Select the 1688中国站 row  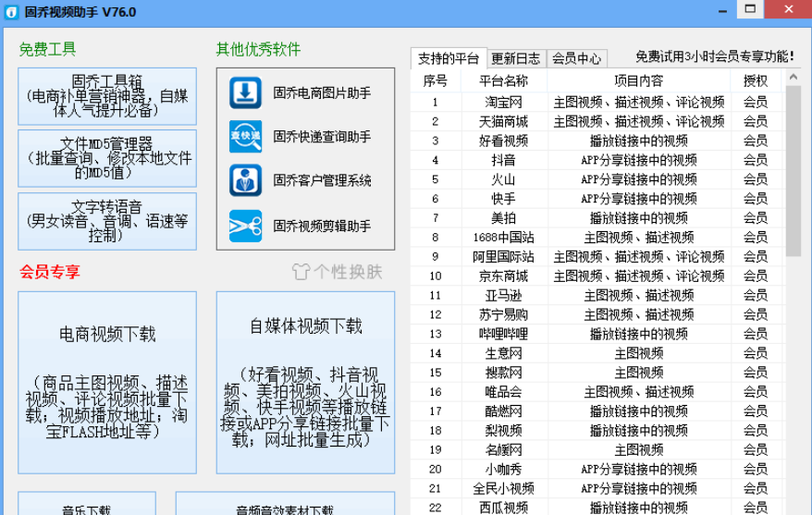pos(598,238)
